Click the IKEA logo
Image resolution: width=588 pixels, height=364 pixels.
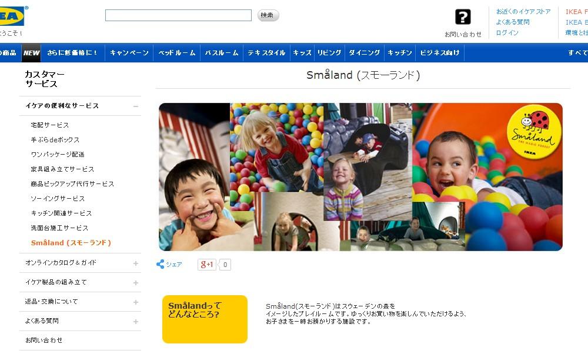12,16
